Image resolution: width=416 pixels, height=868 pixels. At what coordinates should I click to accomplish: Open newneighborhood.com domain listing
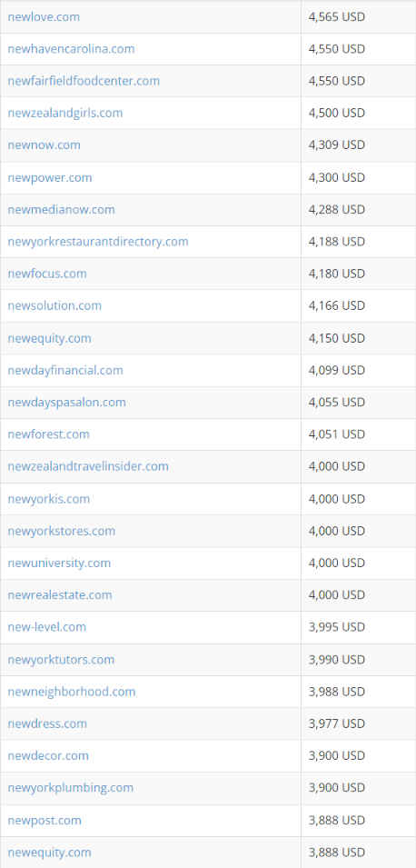pos(72,692)
